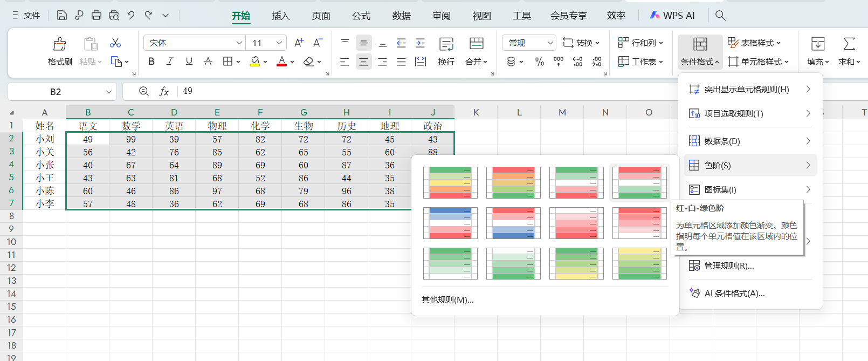Toggle Underline formatting button
Viewport: 868px width, 361px height.
[189, 62]
